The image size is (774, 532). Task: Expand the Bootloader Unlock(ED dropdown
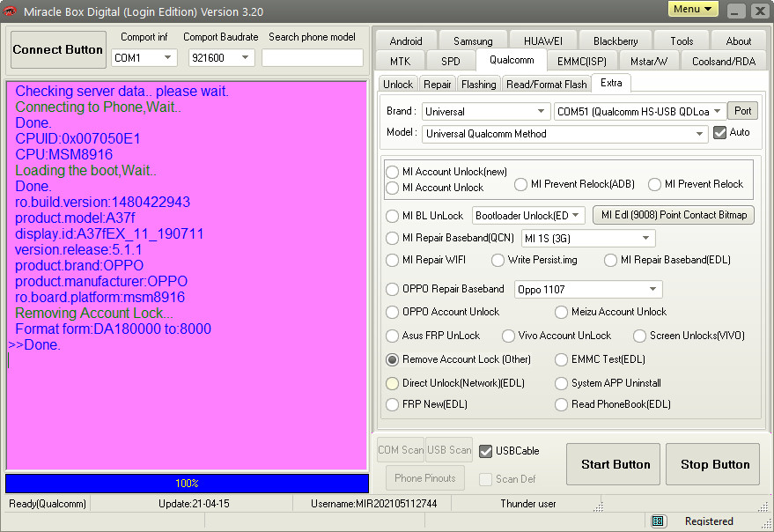click(528, 216)
